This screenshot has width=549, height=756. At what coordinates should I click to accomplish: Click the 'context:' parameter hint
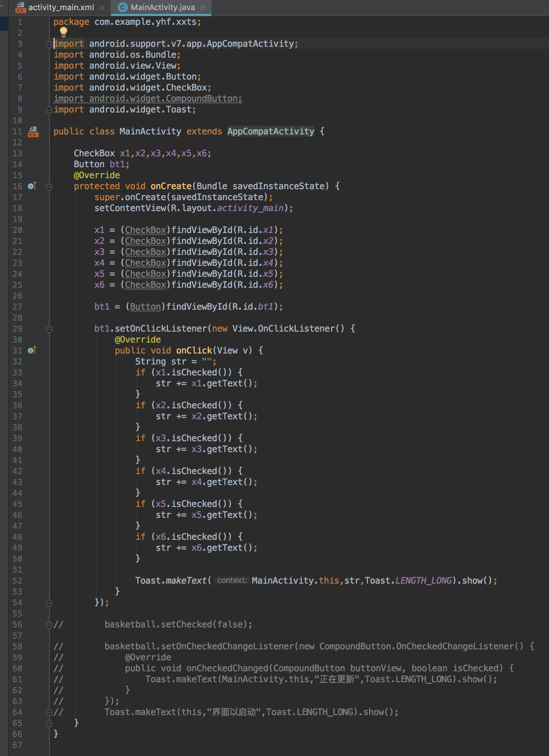tap(232, 581)
